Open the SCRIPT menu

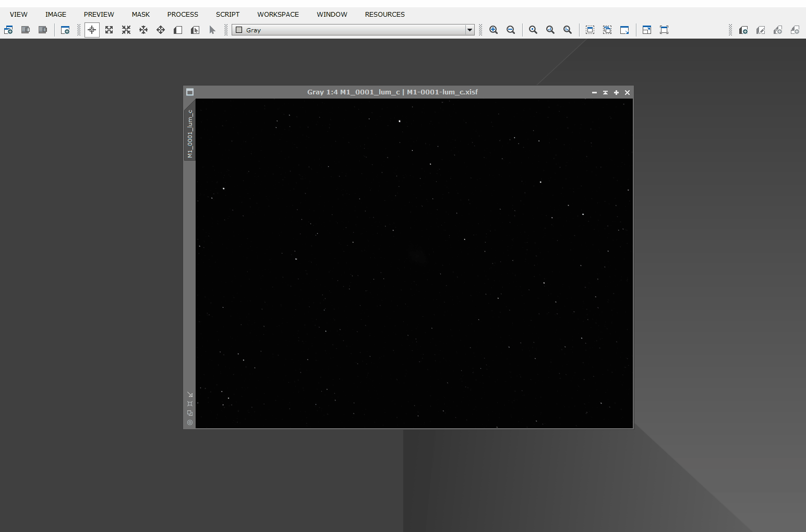(228, 14)
